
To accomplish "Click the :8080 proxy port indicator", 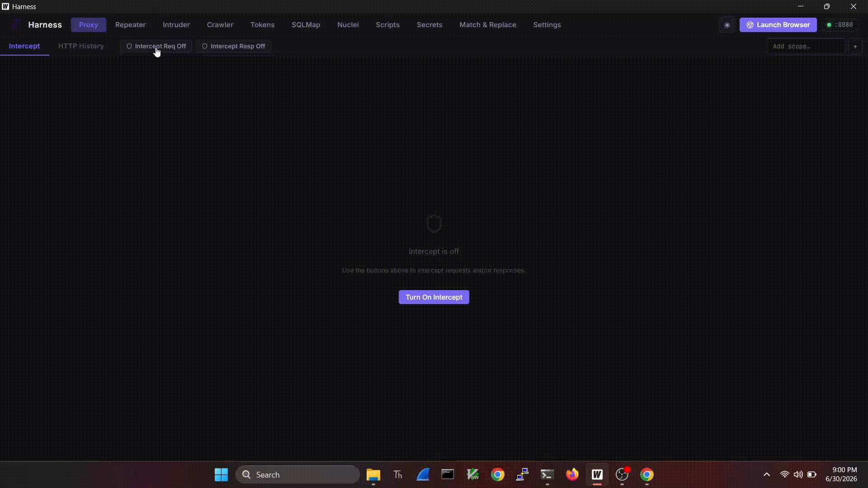I will click(840, 25).
